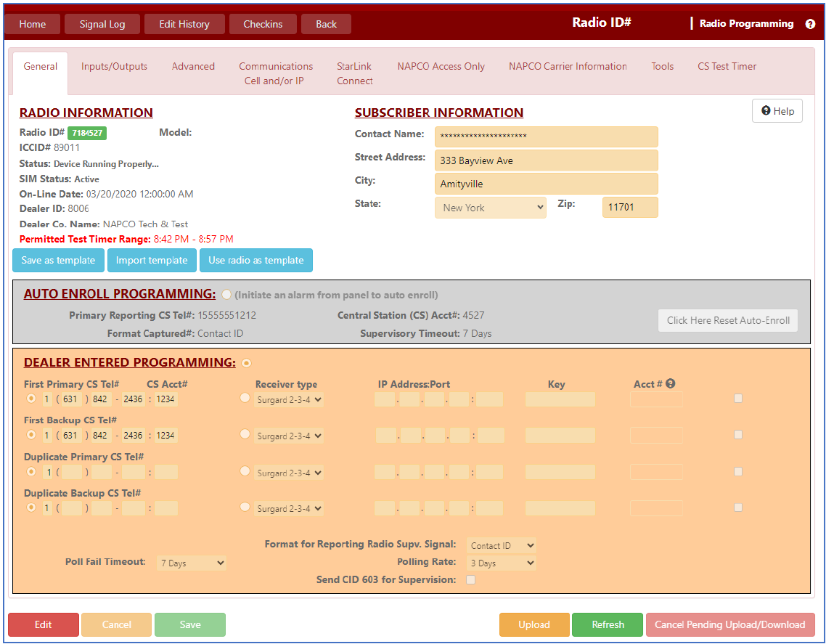
Task: Go to the Signal Log page
Action: point(102,24)
